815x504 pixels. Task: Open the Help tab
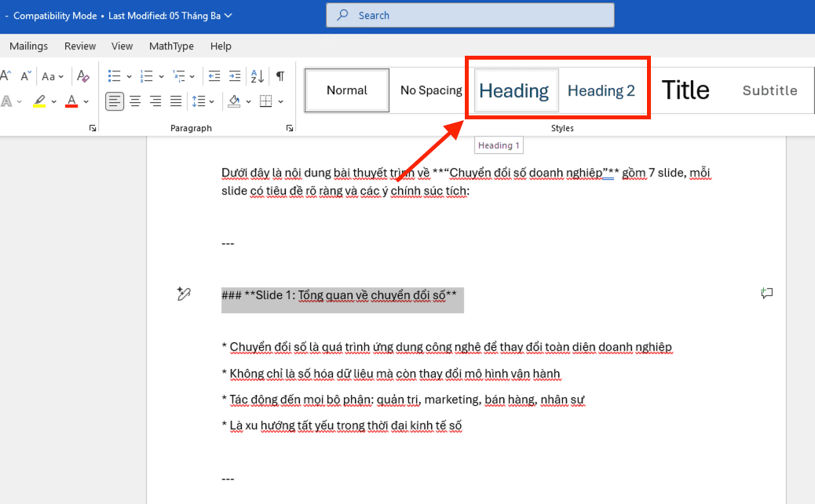[221, 46]
